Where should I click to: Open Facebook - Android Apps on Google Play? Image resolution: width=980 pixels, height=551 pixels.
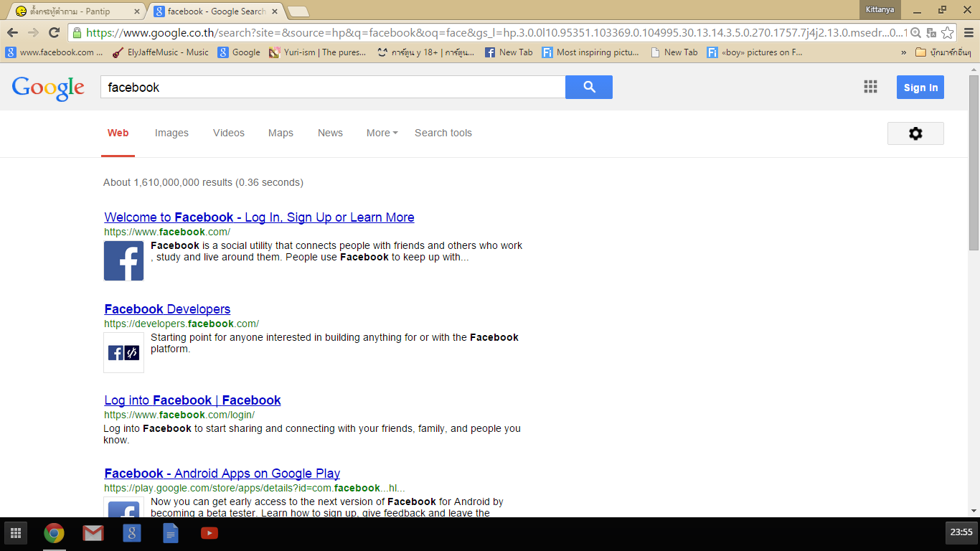coord(222,474)
